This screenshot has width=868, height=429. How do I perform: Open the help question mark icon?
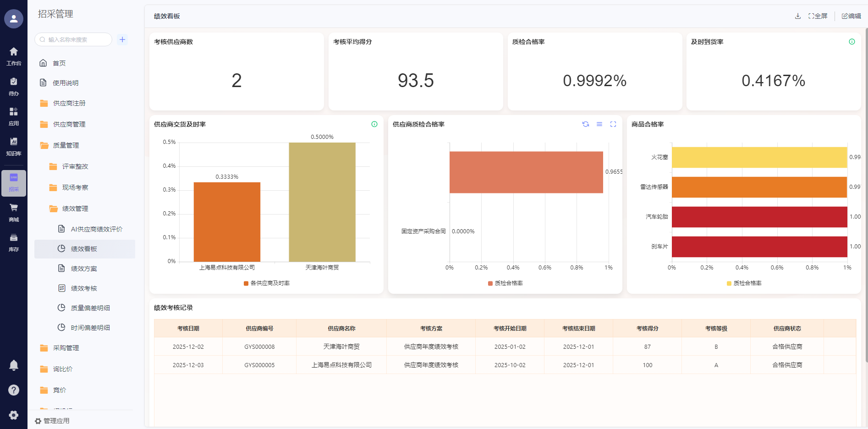pos(14,390)
